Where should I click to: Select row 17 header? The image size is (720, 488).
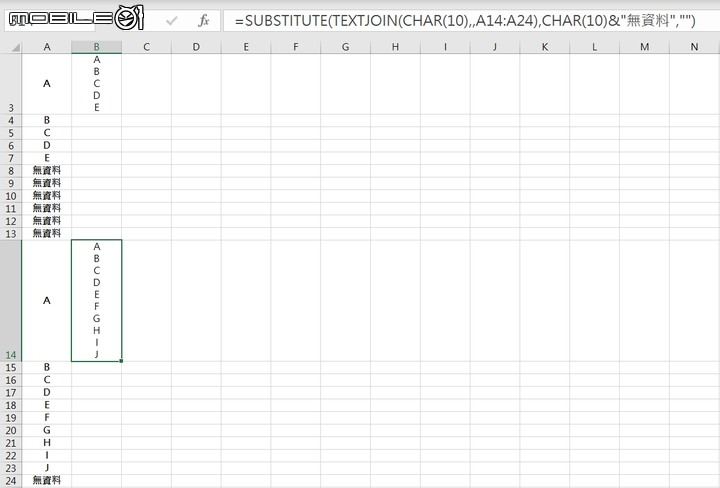tap(11, 393)
